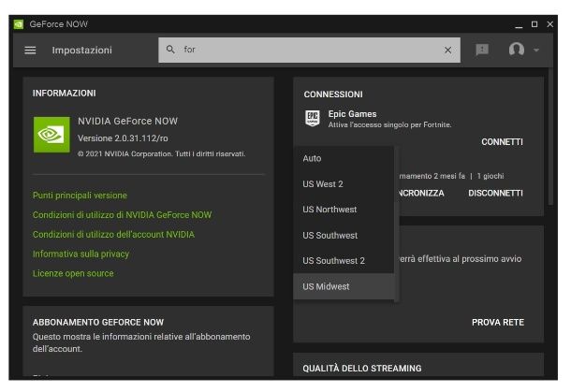This screenshot has height=392, width=571.
Task: Click the Epic Games logo icon
Action: point(312,118)
